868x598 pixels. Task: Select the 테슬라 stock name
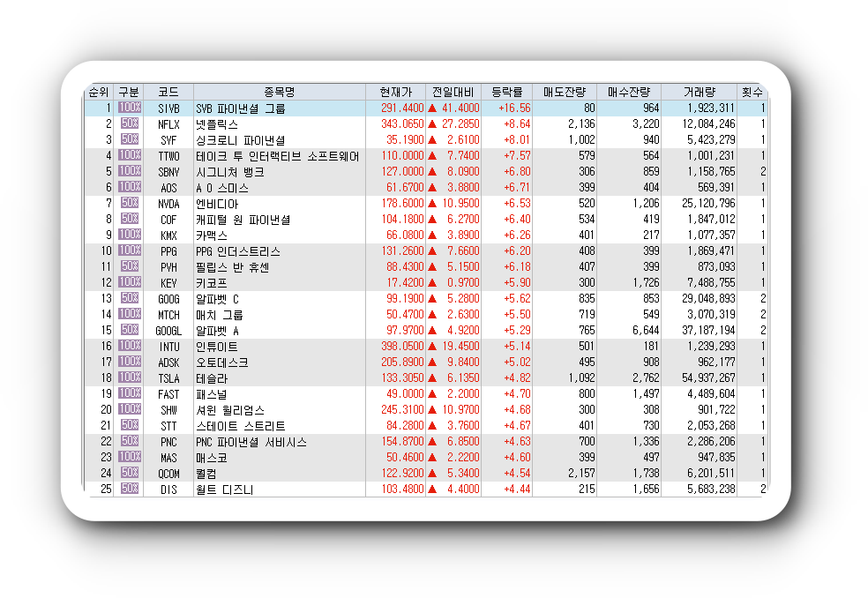[x=212, y=378]
